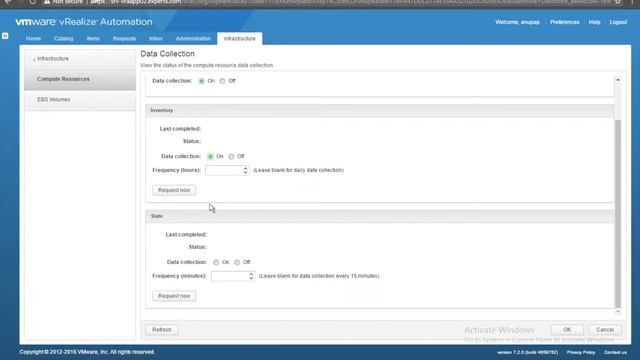Image resolution: width=640 pixels, height=360 pixels.
Task: Set Inventory data collection to On
Action: point(211,156)
